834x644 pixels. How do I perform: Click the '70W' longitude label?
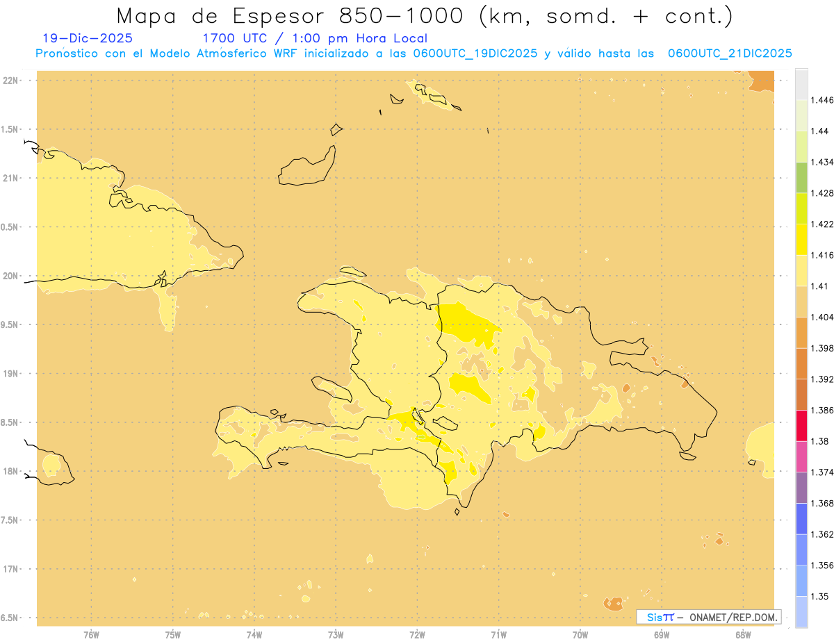(580, 636)
